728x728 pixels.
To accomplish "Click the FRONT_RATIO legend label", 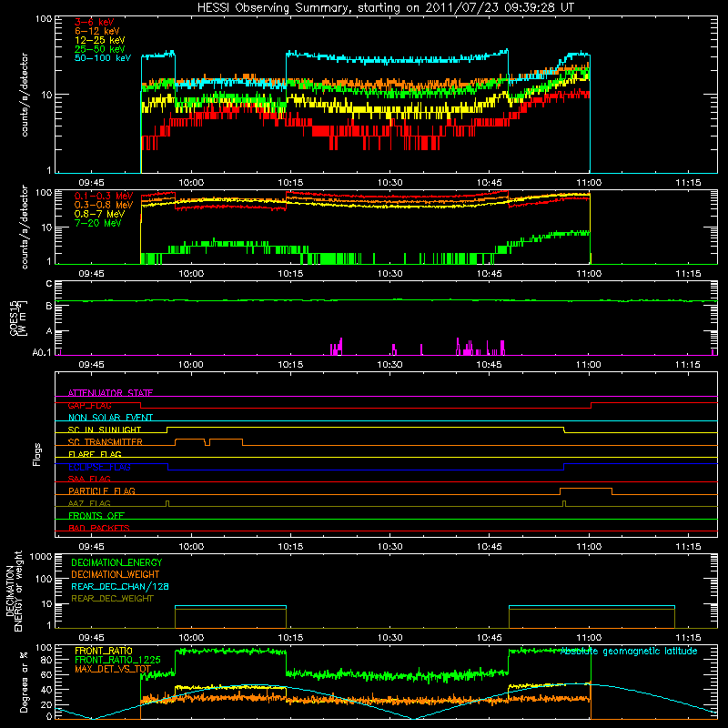I will 104,651.
